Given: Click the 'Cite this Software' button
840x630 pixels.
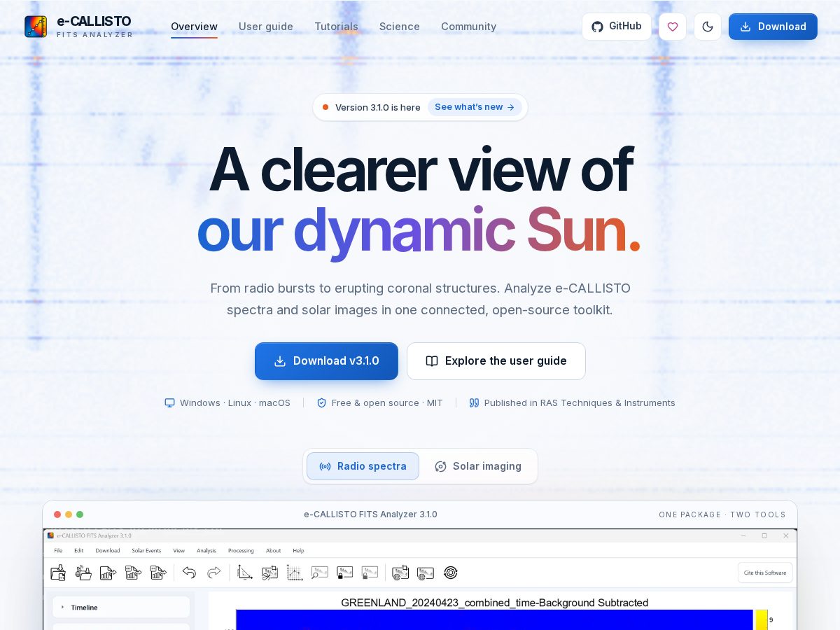Looking at the screenshot, I should tap(765, 573).
